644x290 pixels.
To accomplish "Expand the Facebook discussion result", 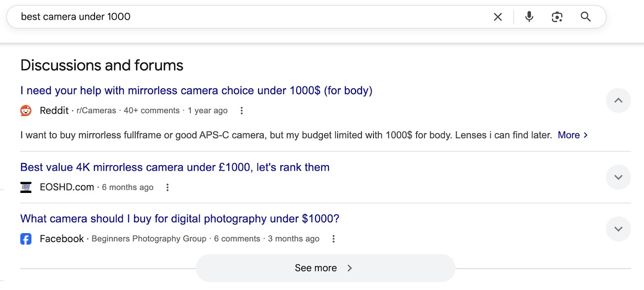I will (618, 229).
